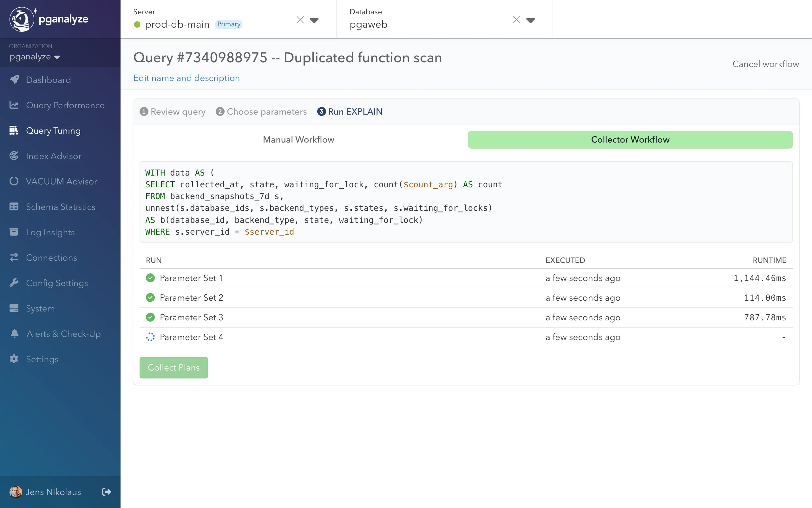Switch to Manual Workflow
This screenshot has height=508, width=812.
coord(298,139)
